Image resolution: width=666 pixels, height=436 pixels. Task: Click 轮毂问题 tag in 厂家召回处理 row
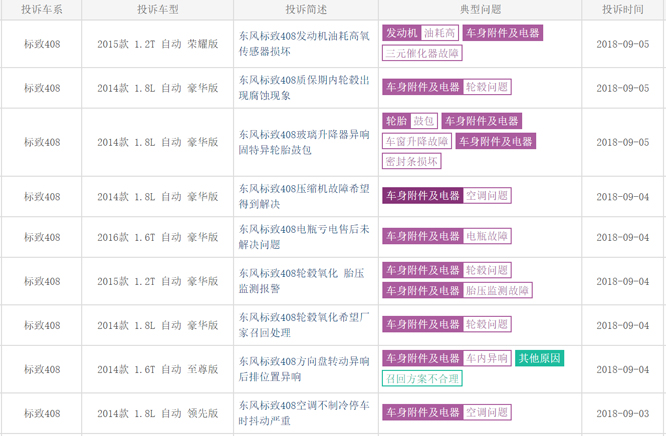pyautogui.click(x=487, y=324)
